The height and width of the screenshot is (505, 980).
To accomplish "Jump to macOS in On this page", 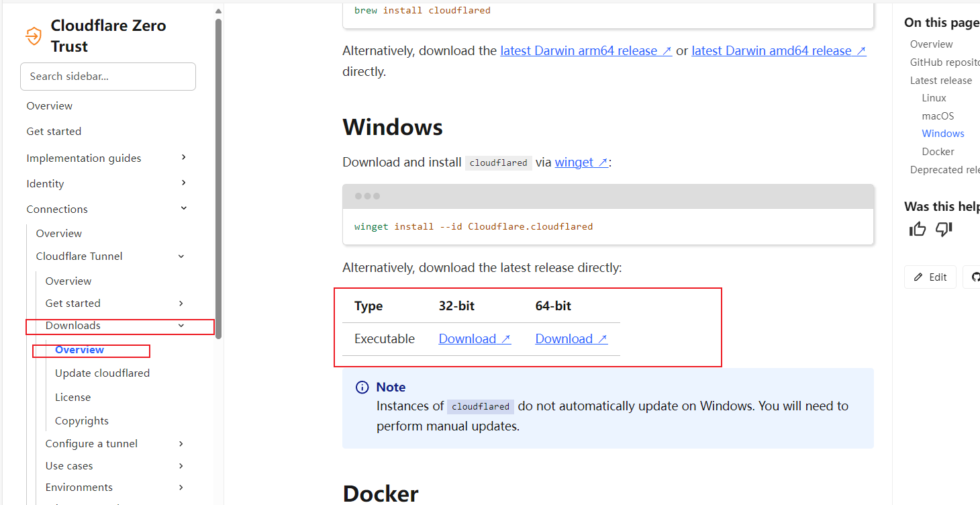I will click(x=938, y=116).
